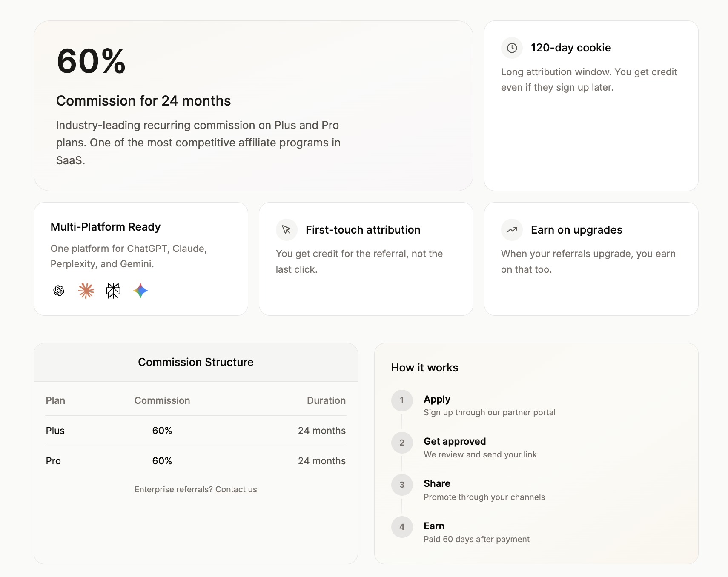This screenshot has height=577, width=728.
Task: Click the Multi-Platform Ready card title
Action: 106,227
